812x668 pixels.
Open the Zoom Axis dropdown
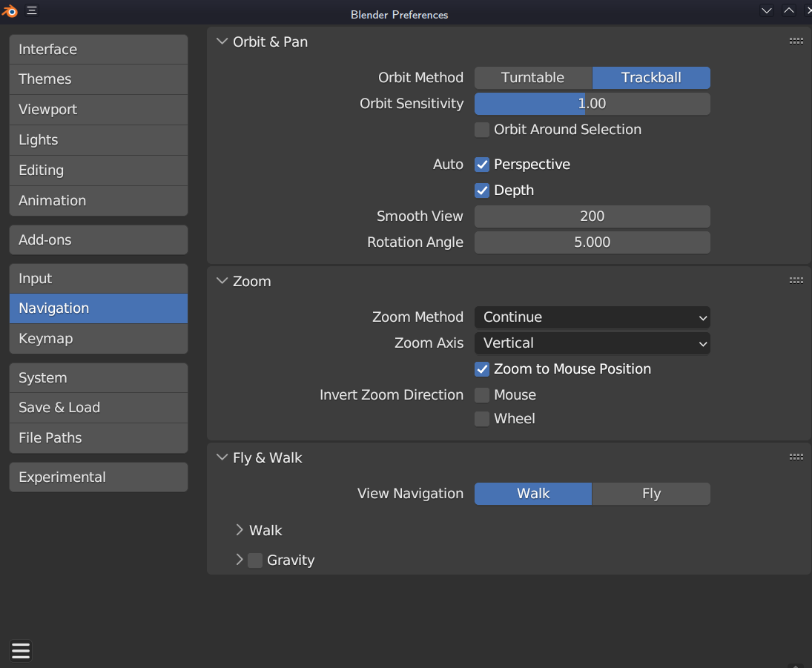coord(592,343)
